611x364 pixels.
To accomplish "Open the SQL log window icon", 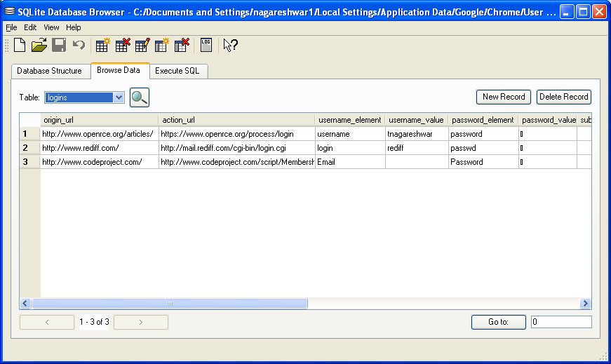I will point(206,45).
